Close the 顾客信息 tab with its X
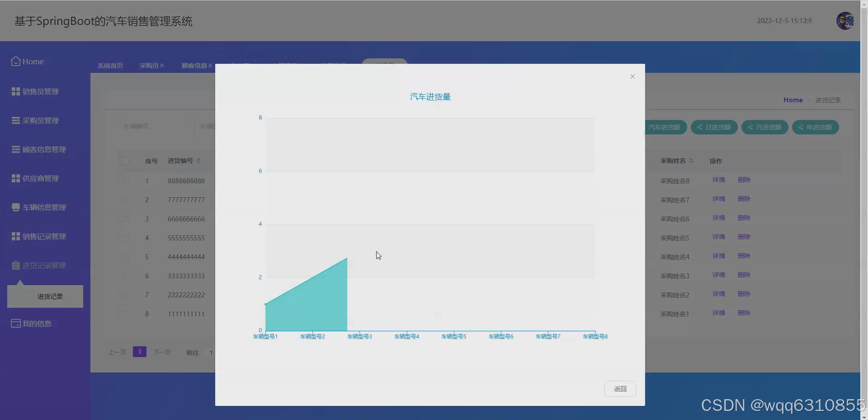Image resolution: width=868 pixels, height=420 pixels. coord(210,66)
